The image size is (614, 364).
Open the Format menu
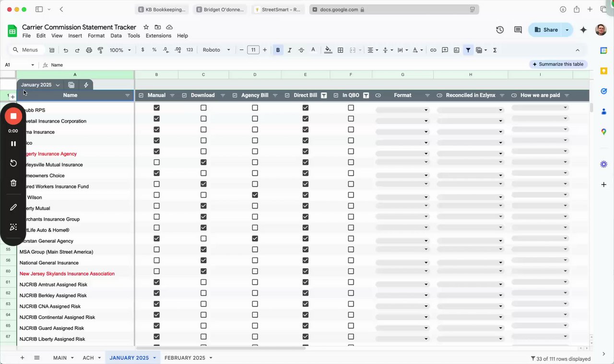pyautogui.click(x=96, y=36)
